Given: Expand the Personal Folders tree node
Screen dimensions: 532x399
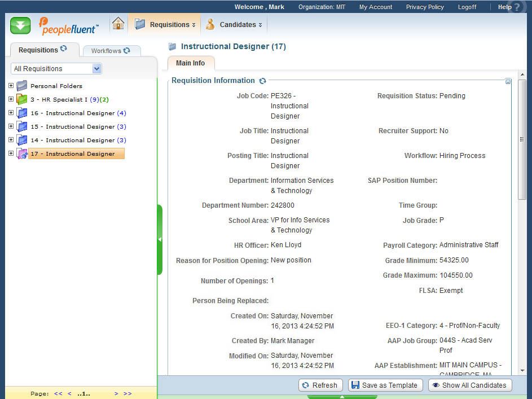Looking at the screenshot, I should tap(11, 86).
